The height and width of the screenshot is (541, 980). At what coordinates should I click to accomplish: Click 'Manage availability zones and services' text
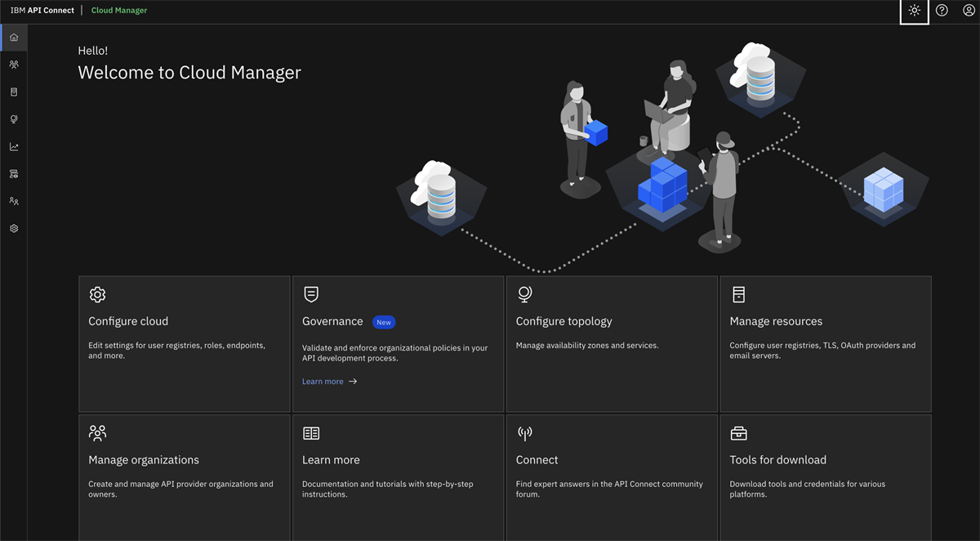coord(587,346)
